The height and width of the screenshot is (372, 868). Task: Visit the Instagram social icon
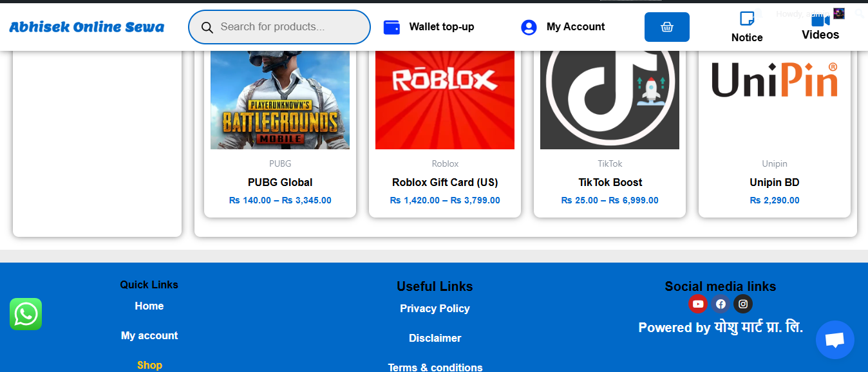click(743, 304)
